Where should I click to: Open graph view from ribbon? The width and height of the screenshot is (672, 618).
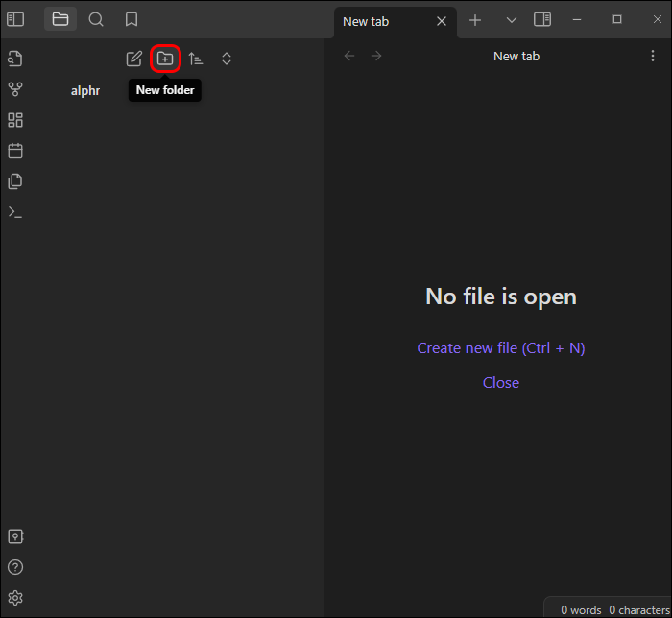[x=15, y=89]
